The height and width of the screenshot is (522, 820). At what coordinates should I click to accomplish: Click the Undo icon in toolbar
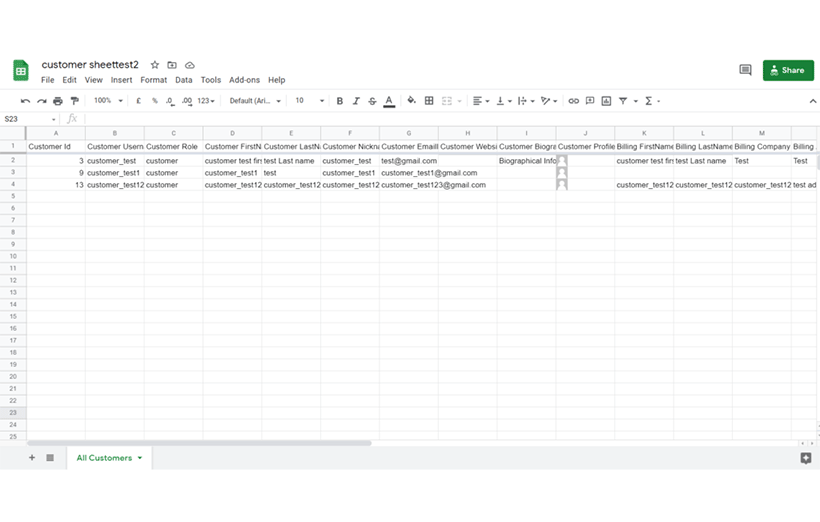[x=25, y=101]
